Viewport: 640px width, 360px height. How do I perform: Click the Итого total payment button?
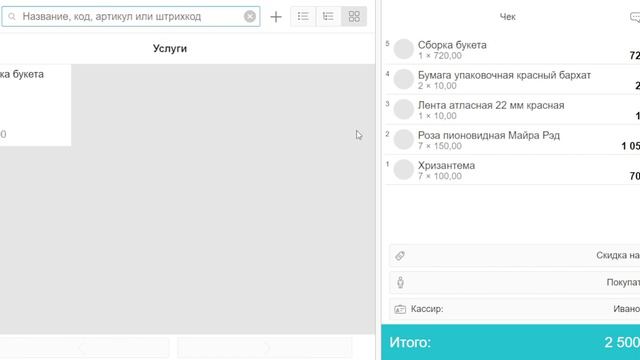[511, 342]
